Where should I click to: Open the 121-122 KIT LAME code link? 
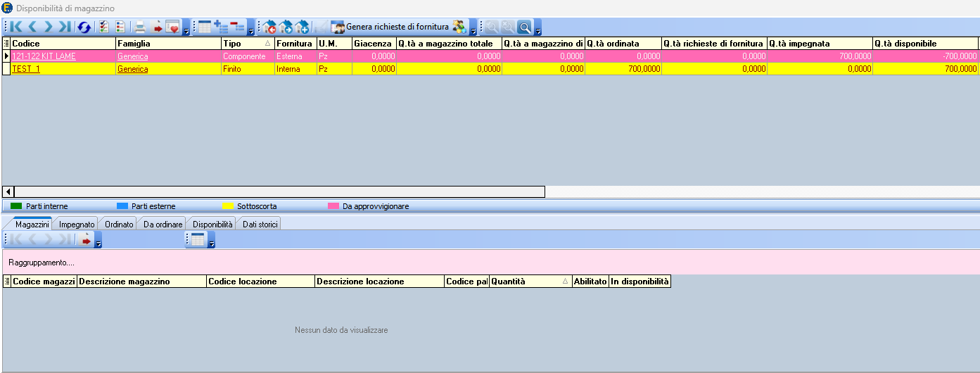tap(44, 56)
